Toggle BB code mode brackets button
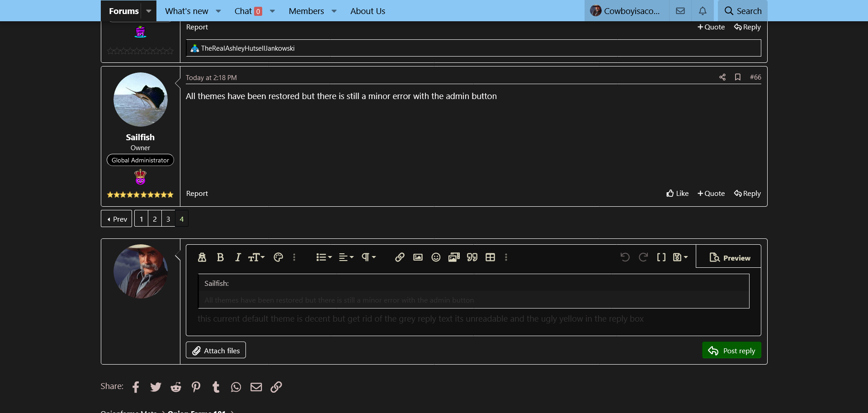 tap(661, 257)
